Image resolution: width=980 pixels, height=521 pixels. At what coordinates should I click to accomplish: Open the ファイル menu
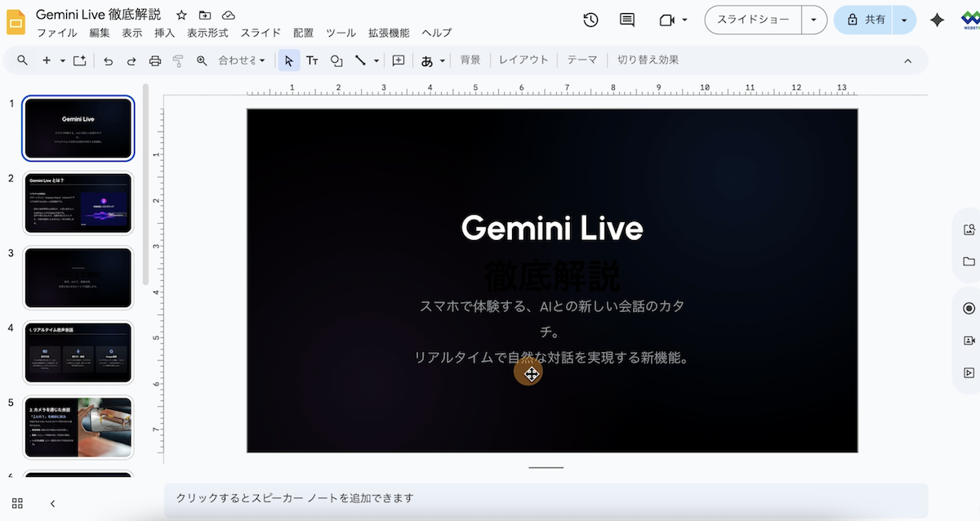point(57,33)
